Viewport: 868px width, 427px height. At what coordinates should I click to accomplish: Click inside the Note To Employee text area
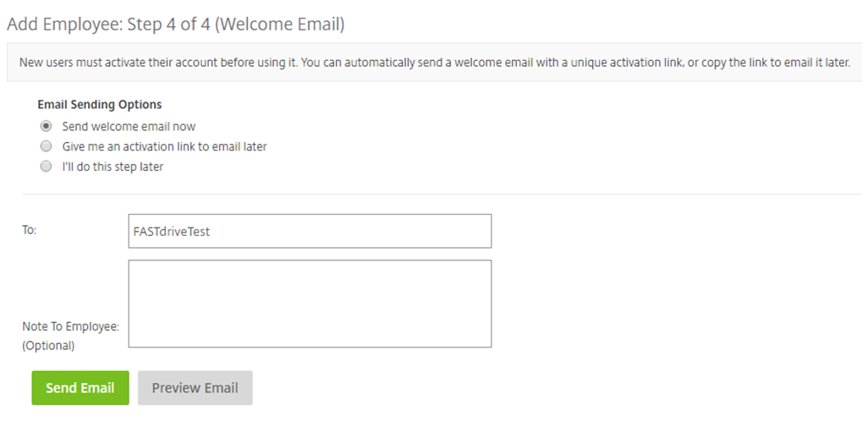(310, 304)
